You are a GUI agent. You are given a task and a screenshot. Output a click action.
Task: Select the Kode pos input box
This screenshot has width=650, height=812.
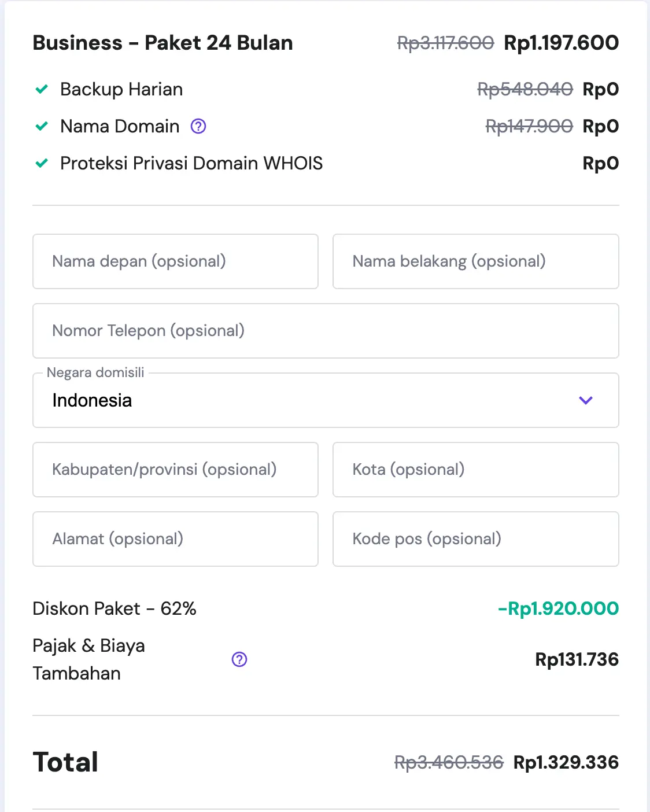pyautogui.click(x=475, y=539)
